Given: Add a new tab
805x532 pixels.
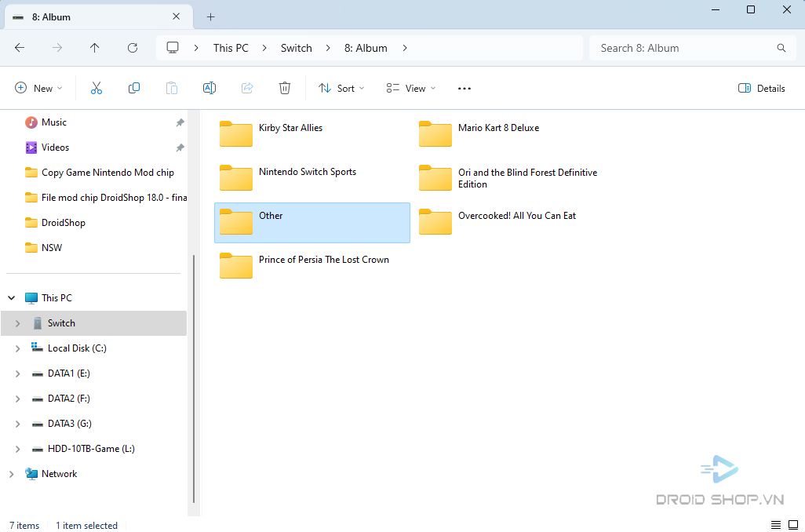Looking at the screenshot, I should tap(210, 17).
